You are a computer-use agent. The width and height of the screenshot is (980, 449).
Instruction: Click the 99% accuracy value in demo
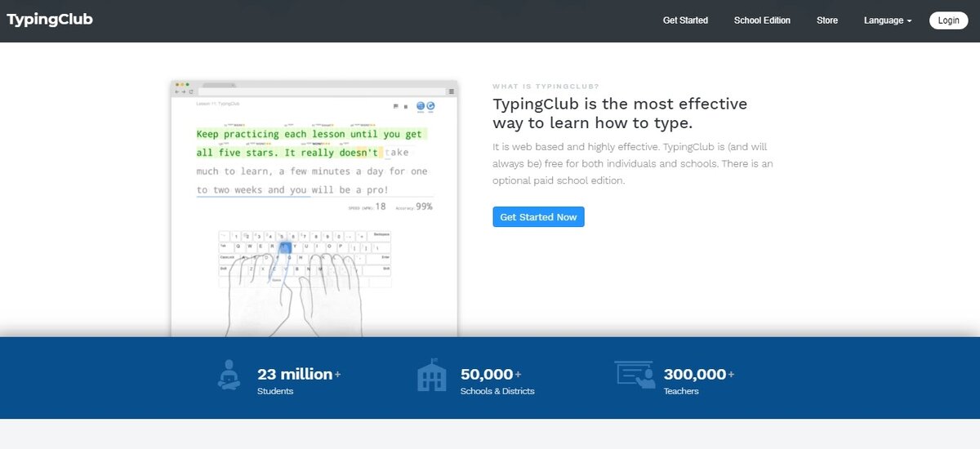tap(424, 207)
